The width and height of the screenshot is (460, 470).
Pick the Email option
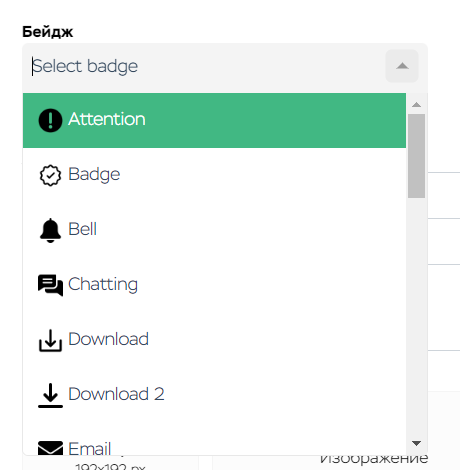tap(214, 439)
